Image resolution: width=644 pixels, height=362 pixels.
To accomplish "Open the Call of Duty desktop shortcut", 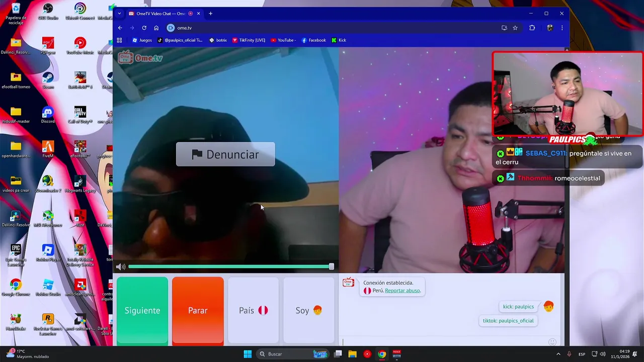I will coord(80,115).
